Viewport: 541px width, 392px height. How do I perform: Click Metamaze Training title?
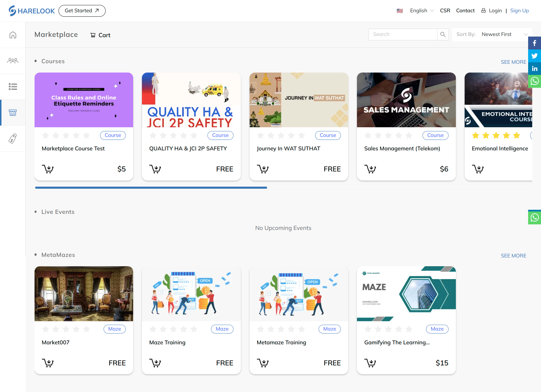(281, 343)
